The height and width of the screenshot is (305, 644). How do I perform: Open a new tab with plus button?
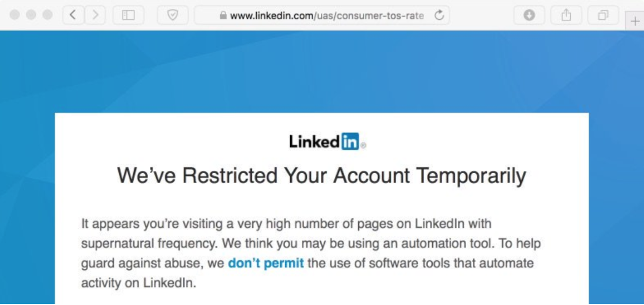(635, 21)
